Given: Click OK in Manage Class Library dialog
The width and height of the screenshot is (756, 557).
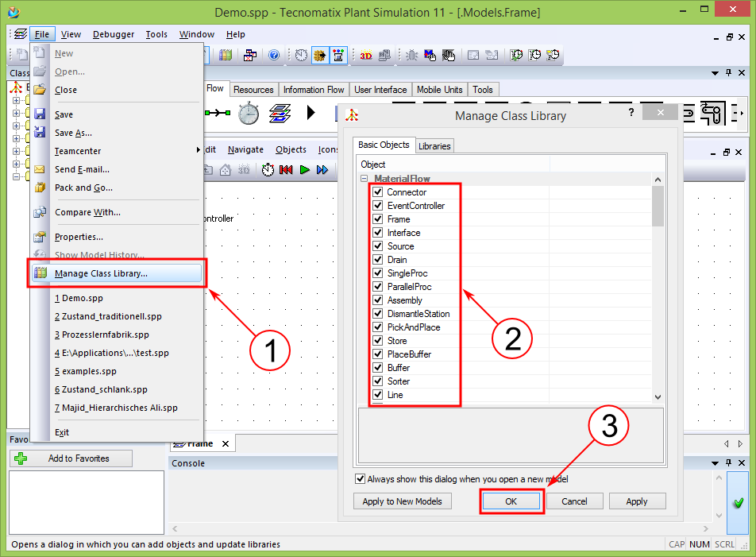Looking at the screenshot, I should (511, 501).
